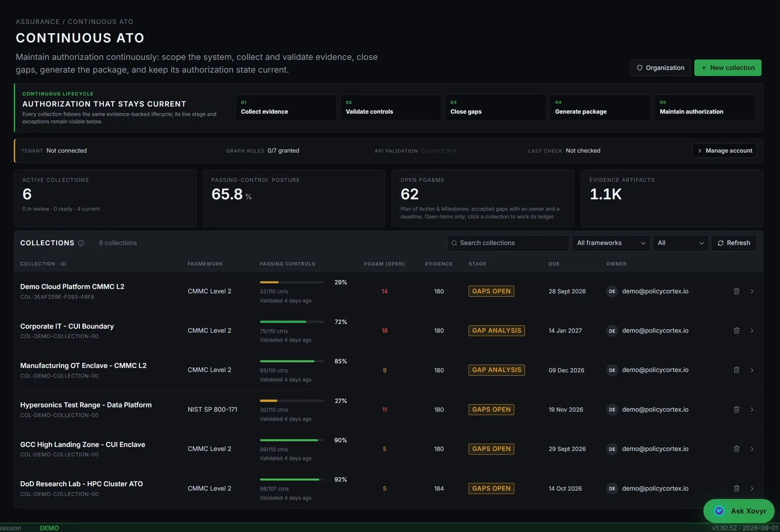Create a New collection
The width and height of the screenshot is (780, 532).
click(x=728, y=68)
